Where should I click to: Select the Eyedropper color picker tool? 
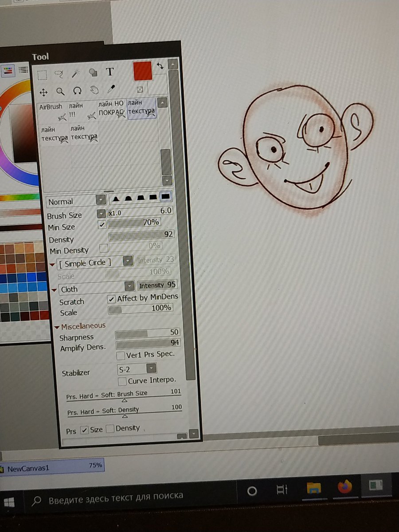pos(111,89)
